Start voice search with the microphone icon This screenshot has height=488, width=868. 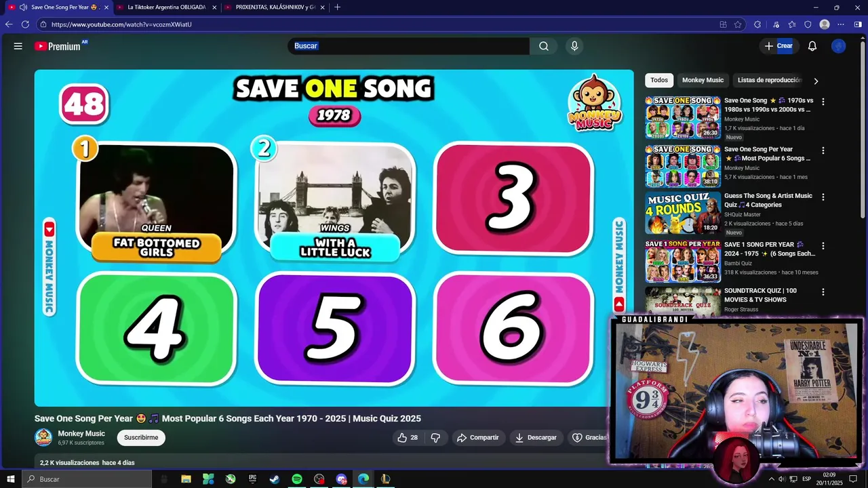click(574, 46)
